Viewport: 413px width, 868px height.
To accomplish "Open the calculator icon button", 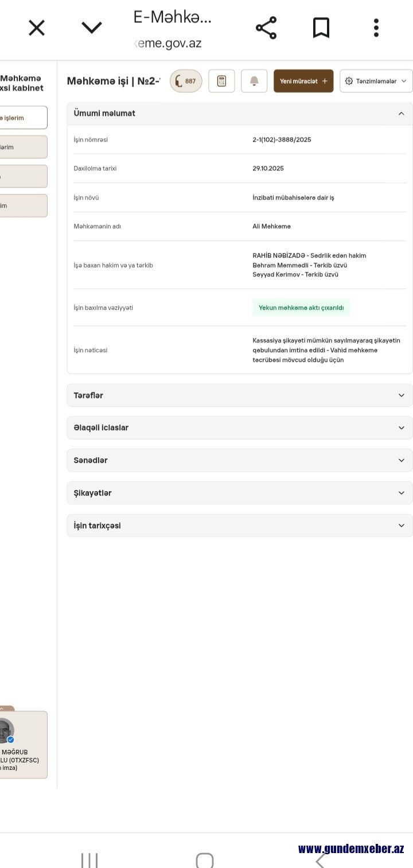I will (221, 81).
